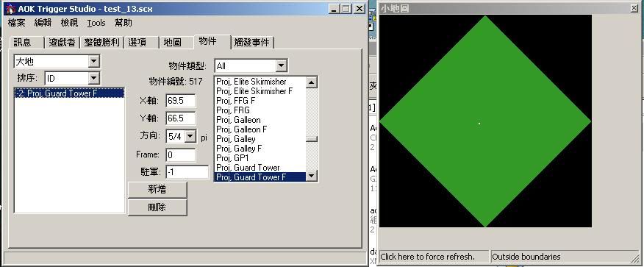Click the X軸 input field
This screenshot has width=644, height=267.
tap(181, 101)
